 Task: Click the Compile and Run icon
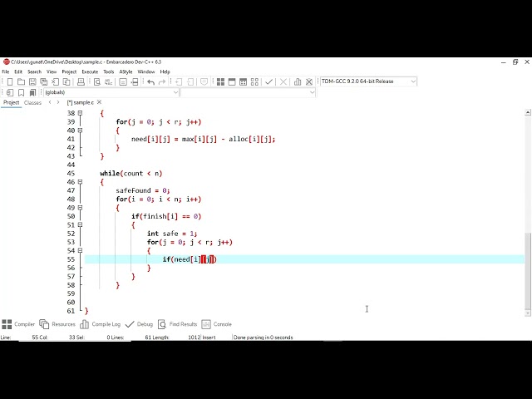pos(243,81)
